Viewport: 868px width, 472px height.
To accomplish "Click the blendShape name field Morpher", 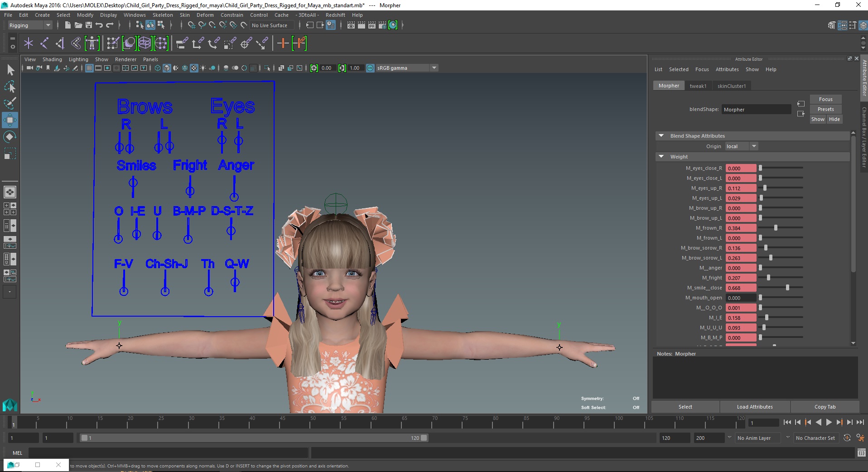I will pyautogui.click(x=756, y=110).
